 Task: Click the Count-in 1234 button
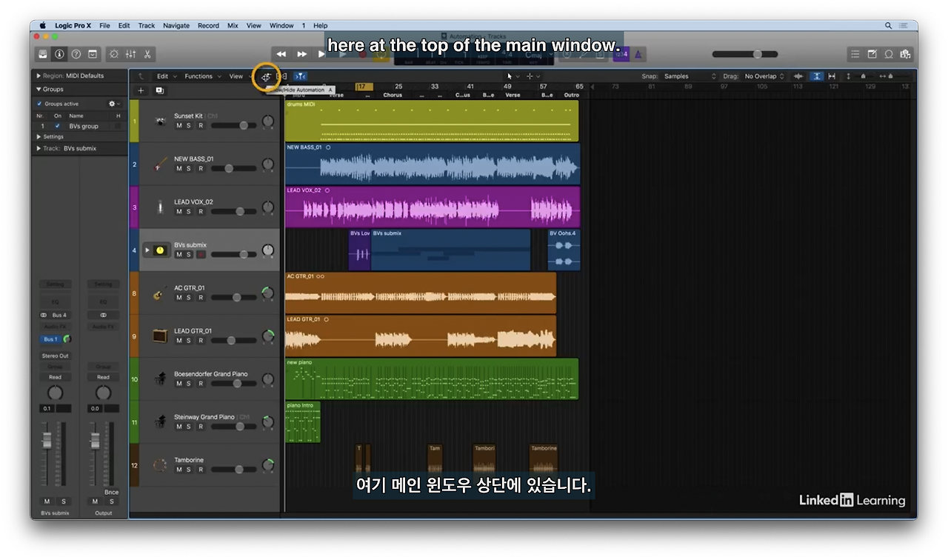(x=621, y=54)
